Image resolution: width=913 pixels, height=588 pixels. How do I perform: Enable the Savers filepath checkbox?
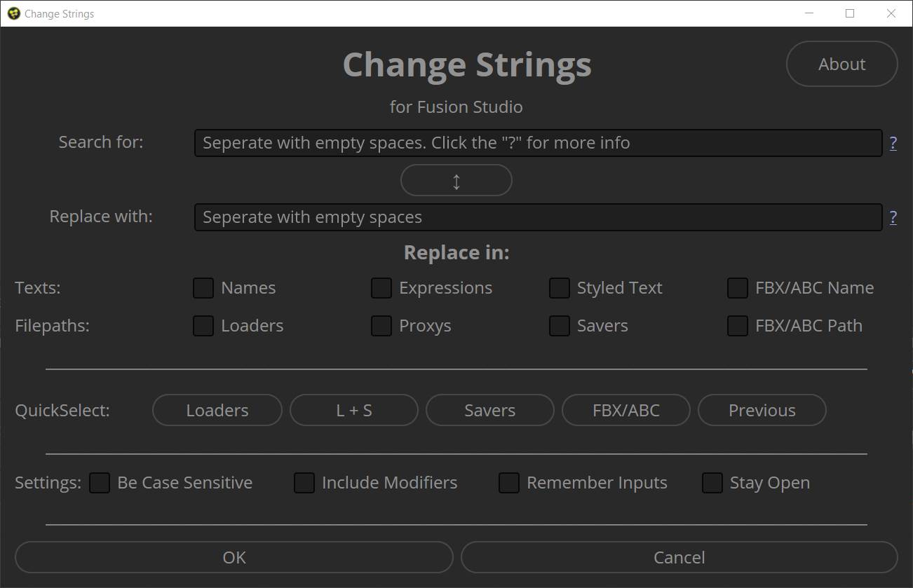click(560, 326)
